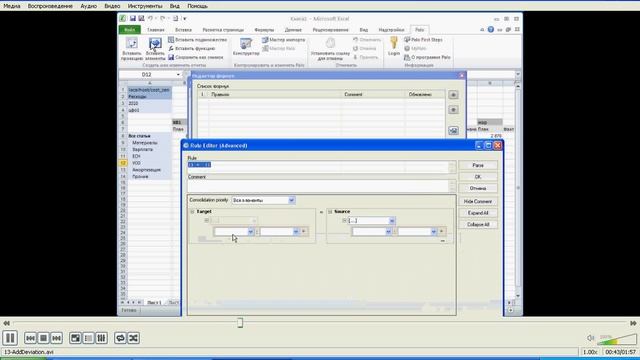Click Вставить подмножество in the ribbon

click(x=198, y=40)
